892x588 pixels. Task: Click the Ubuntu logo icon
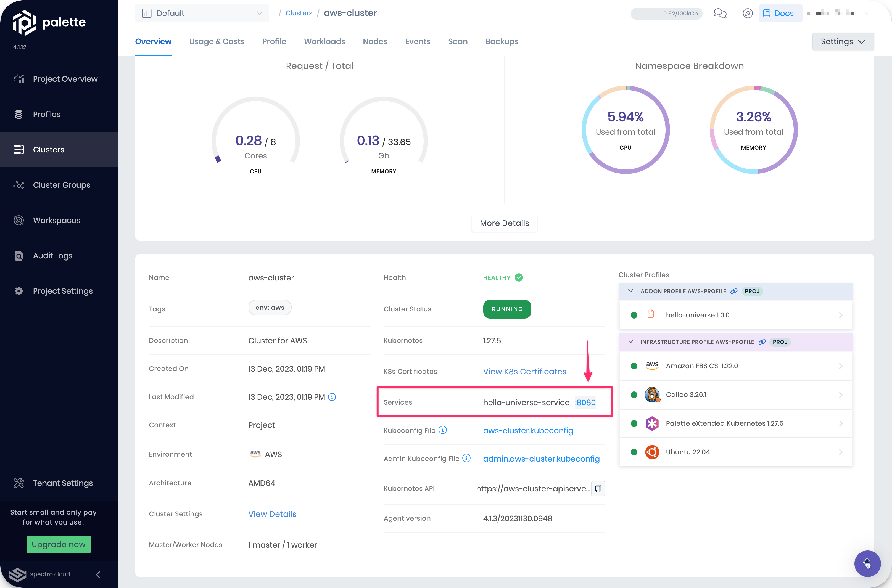(x=652, y=452)
